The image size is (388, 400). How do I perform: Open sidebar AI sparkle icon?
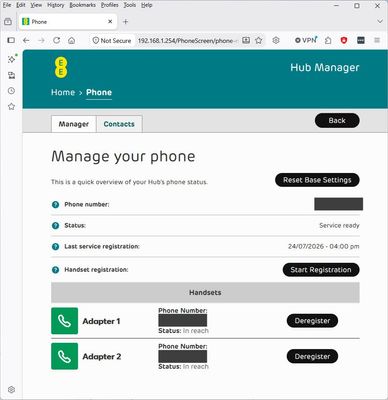[x=12, y=59]
